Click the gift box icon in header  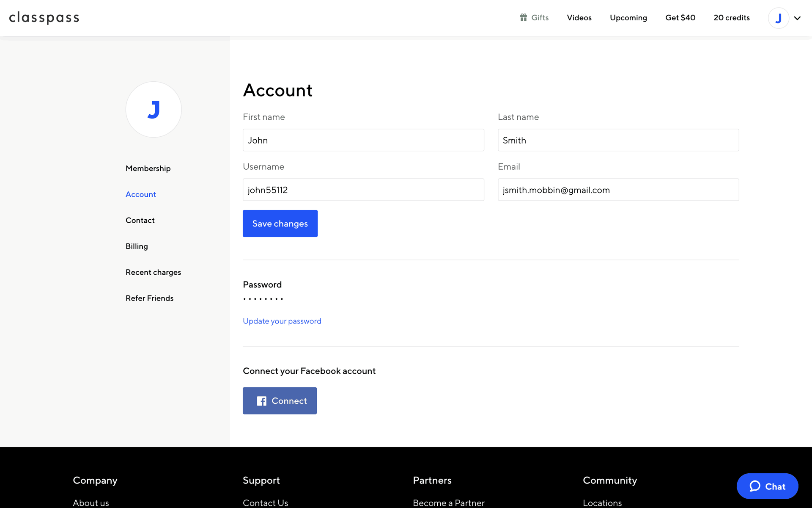click(523, 17)
